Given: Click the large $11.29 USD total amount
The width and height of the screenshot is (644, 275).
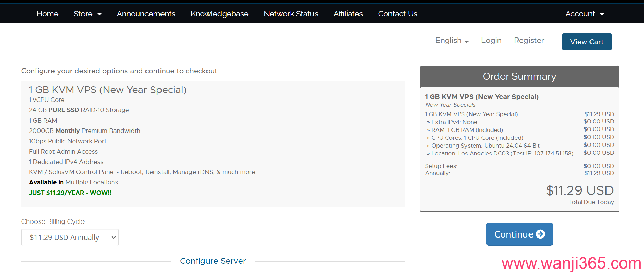Looking at the screenshot, I should [x=580, y=190].
